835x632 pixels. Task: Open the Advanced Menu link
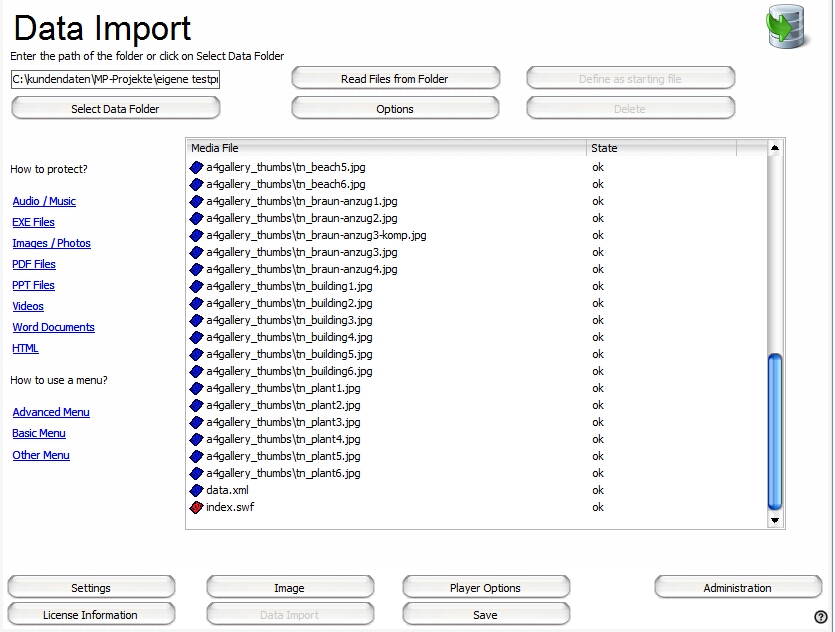(x=51, y=412)
